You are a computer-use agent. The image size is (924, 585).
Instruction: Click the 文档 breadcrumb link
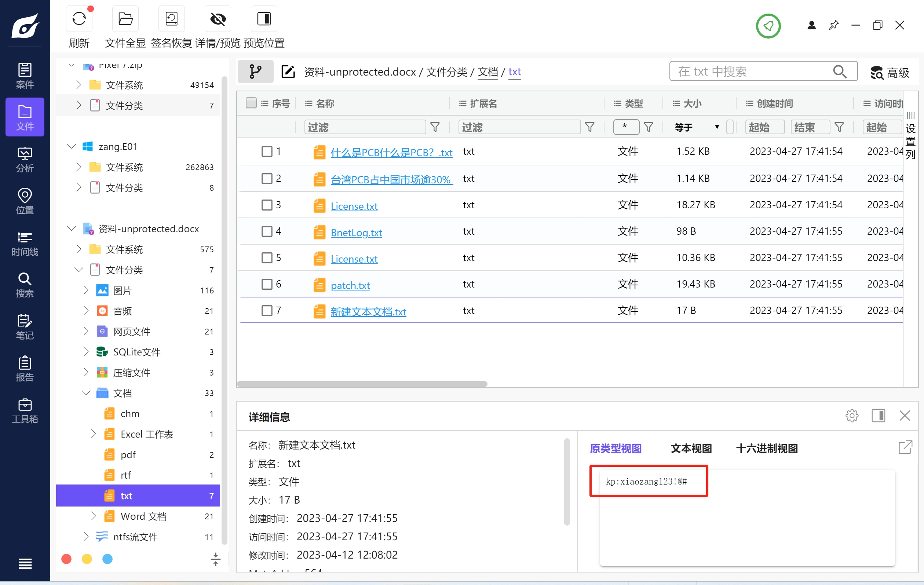[x=487, y=72]
